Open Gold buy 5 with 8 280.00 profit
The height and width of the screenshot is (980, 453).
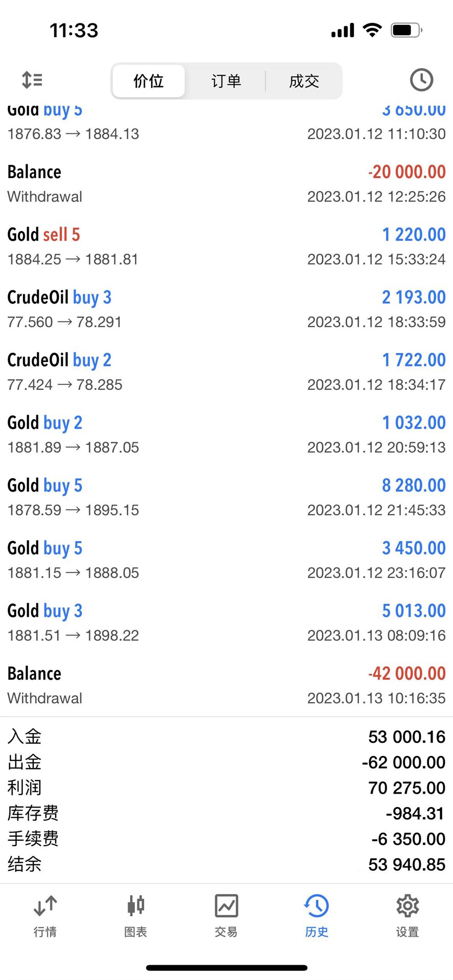(226, 498)
